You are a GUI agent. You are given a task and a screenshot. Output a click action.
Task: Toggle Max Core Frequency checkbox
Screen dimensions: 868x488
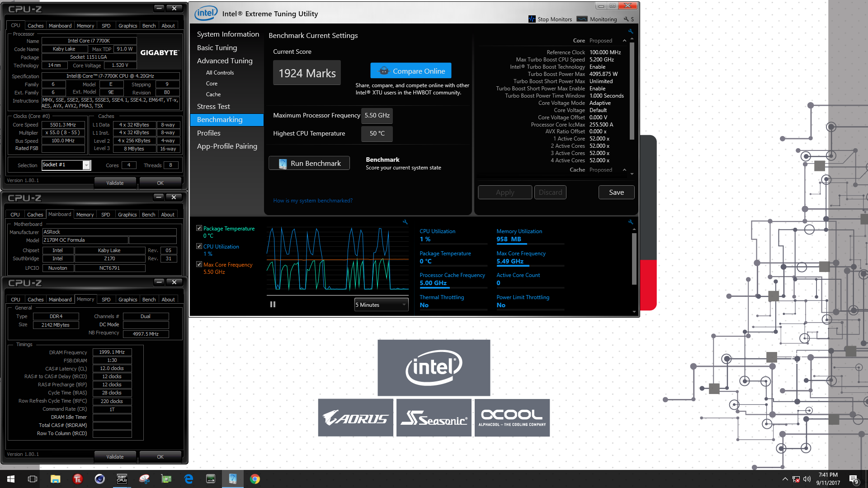pos(199,264)
